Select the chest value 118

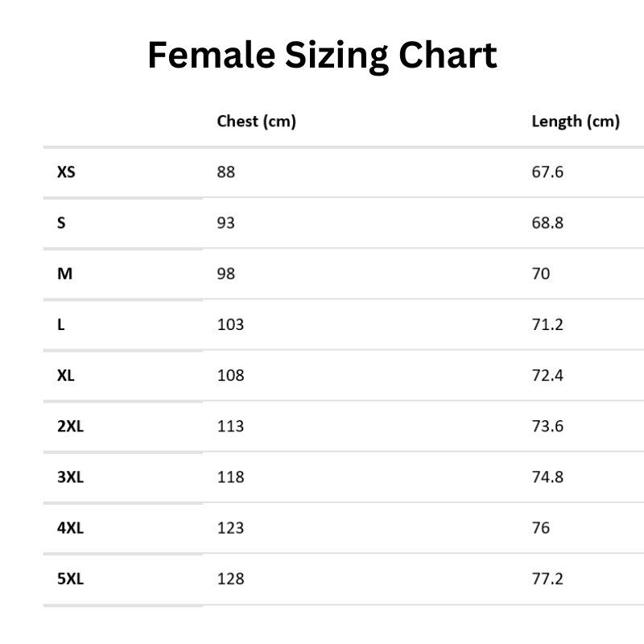coord(230,477)
